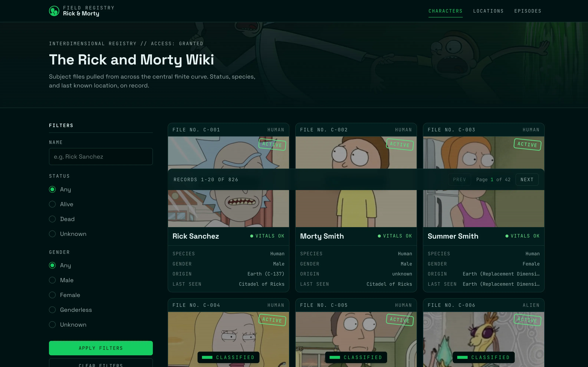
Task: Click Summer's gender 'Female' value
Action: (531, 264)
